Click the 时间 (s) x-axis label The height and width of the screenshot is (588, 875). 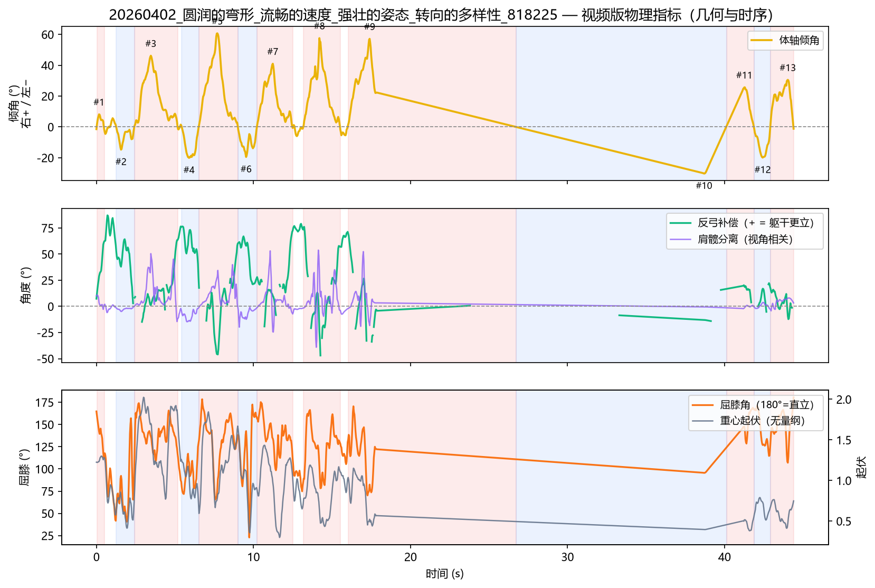445,574
